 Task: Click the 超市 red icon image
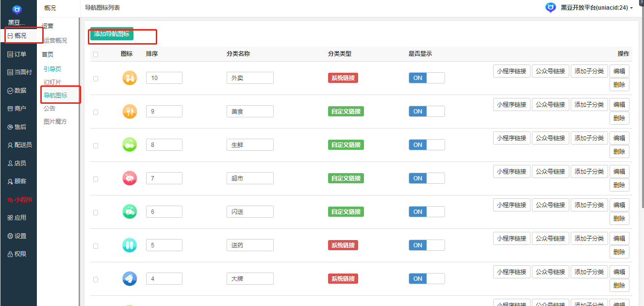pos(130,178)
